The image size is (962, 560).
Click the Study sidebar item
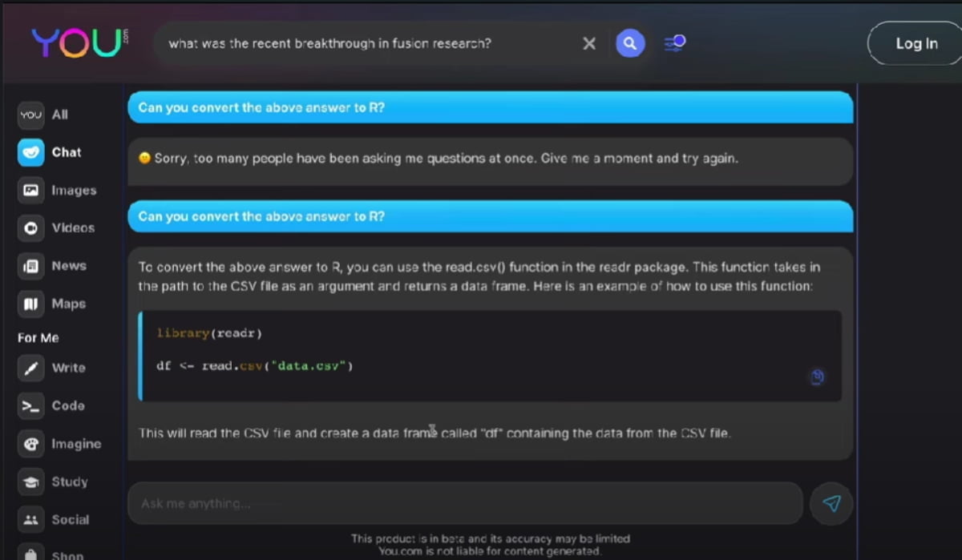point(31,481)
